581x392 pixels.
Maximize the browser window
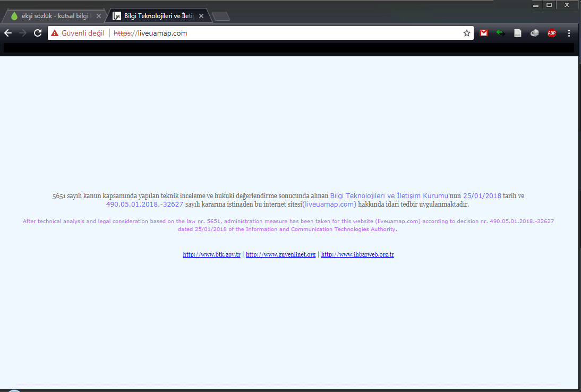(549, 5)
